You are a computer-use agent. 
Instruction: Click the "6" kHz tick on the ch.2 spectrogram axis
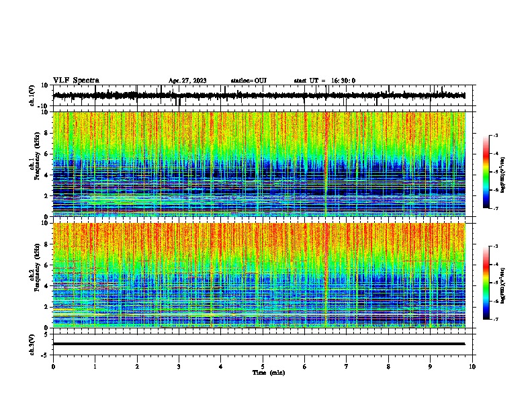coord(47,265)
